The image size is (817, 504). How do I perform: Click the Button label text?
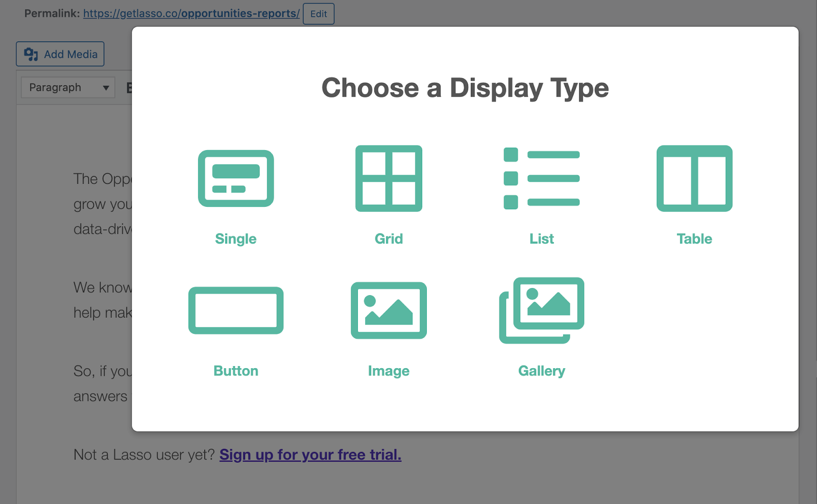(236, 371)
